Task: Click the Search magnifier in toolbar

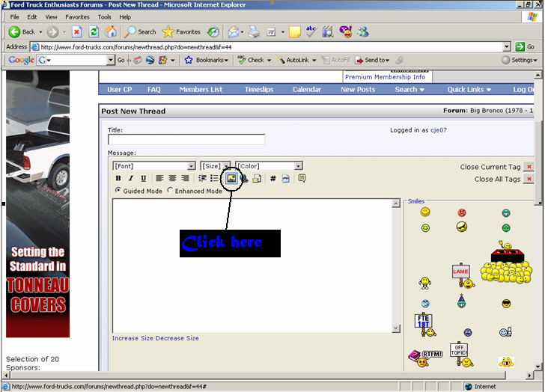Action: [x=140, y=32]
